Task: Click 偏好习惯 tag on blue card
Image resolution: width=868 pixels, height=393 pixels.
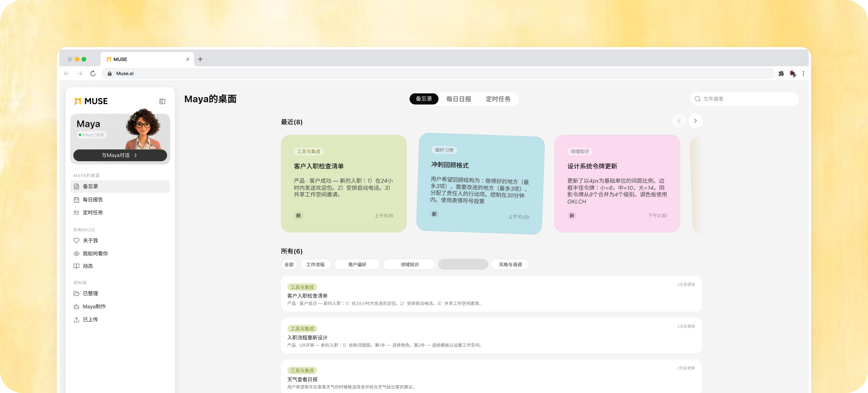Action: [x=444, y=150]
